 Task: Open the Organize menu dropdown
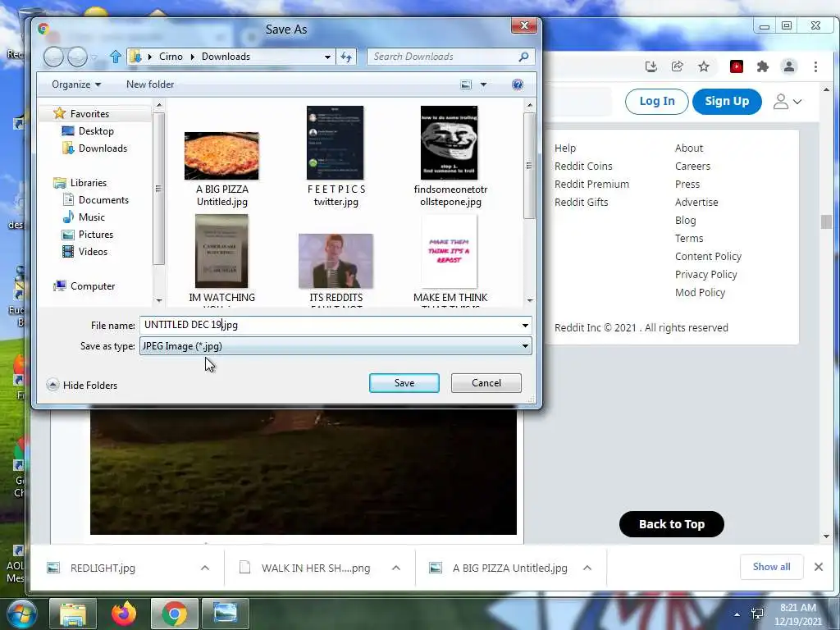(x=76, y=84)
